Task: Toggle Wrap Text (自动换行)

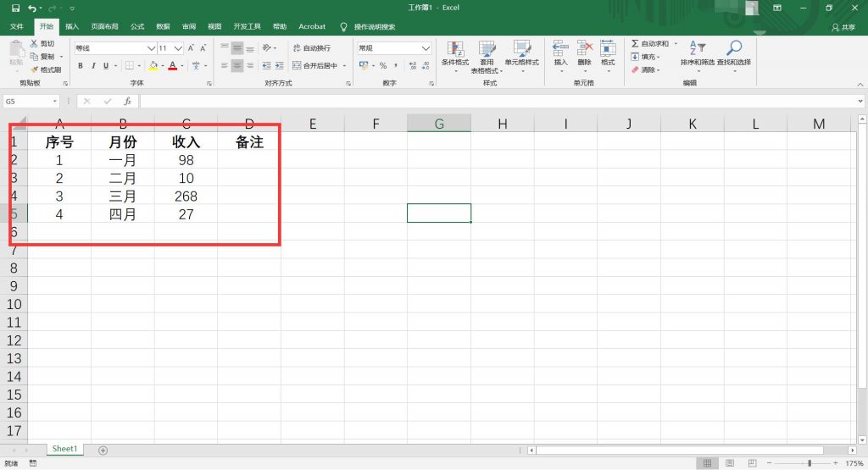Action: pos(312,48)
